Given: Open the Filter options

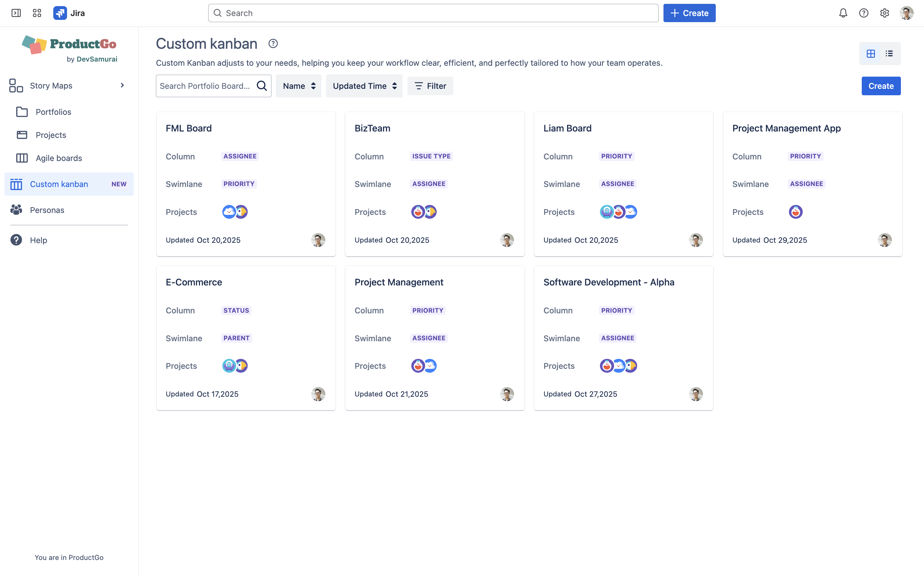Looking at the screenshot, I should [430, 86].
